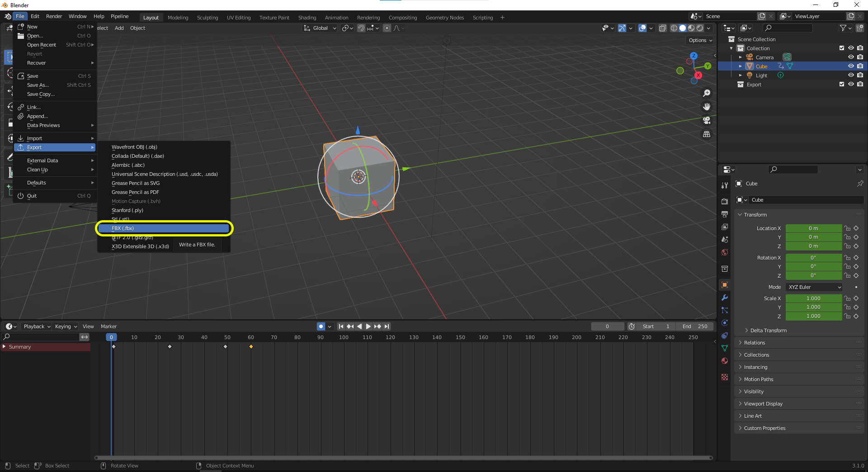Click the viewport zoom magnifier icon
Screen dimensions: 868x472
coord(707,93)
